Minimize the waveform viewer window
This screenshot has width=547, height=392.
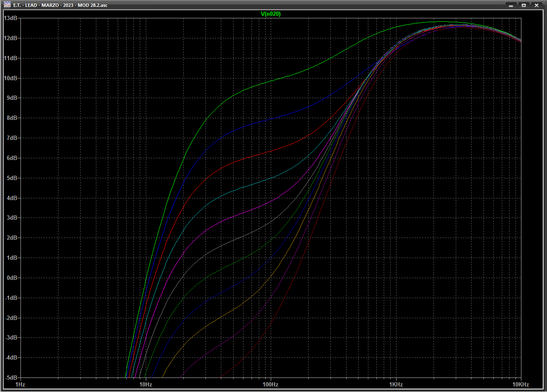click(x=510, y=5)
